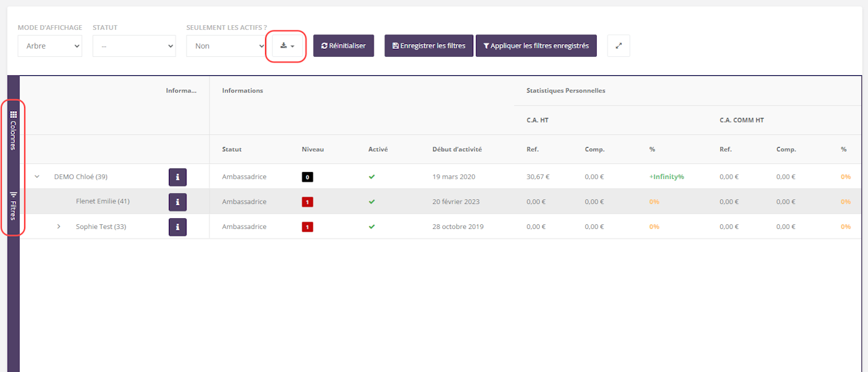This screenshot has height=372, width=868.
Task: Click black level 0 badge
Action: (x=307, y=177)
